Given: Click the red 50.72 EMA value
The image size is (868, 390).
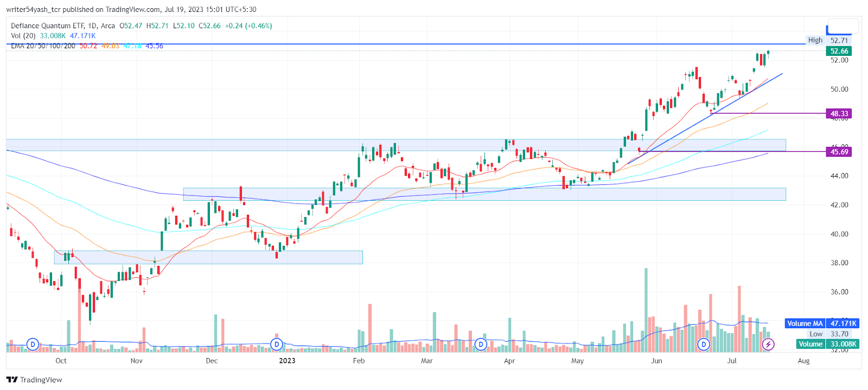Looking at the screenshot, I should (x=88, y=46).
